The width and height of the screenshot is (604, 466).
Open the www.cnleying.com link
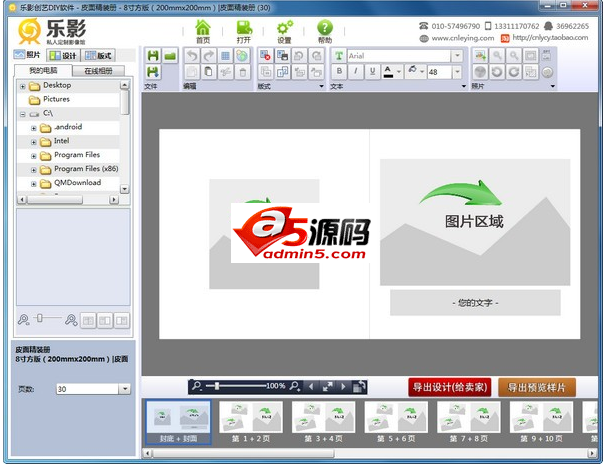coord(463,38)
